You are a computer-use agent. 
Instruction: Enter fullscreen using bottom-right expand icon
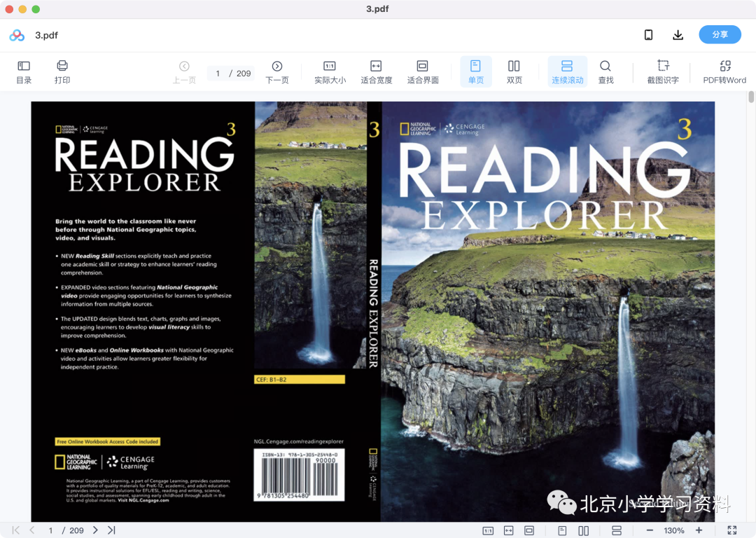732,530
